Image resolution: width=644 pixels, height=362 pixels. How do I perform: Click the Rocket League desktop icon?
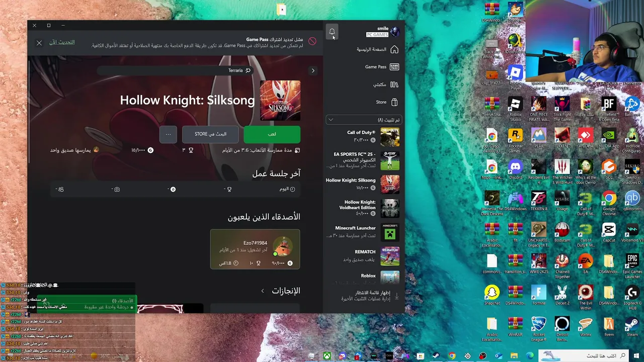539,329
